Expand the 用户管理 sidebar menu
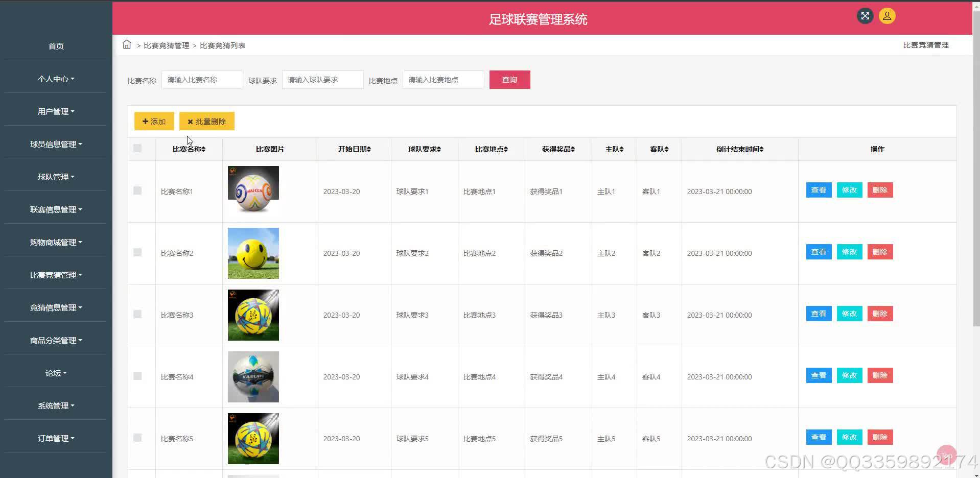980x478 pixels. pyautogui.click(x=56, y=111)
